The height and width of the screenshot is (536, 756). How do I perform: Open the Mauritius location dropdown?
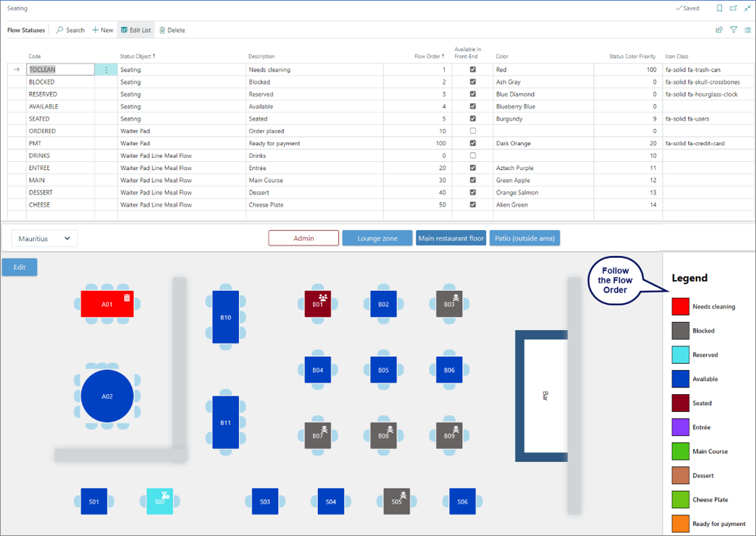point(45,238)
